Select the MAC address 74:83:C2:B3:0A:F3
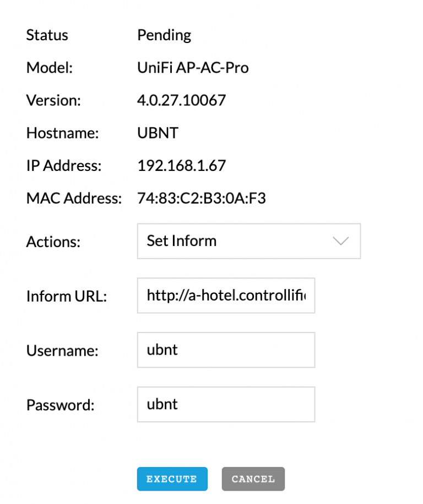 pos(201,198)
